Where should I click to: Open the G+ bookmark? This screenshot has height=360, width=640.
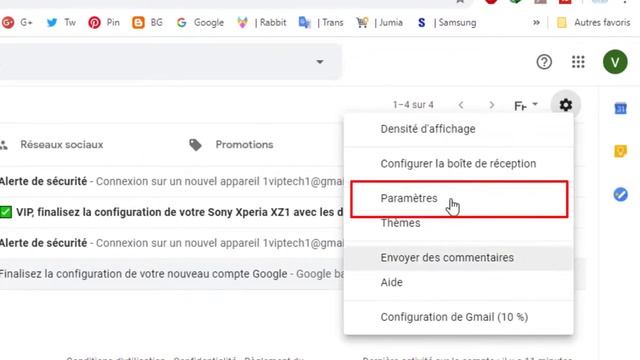[17, 22]
